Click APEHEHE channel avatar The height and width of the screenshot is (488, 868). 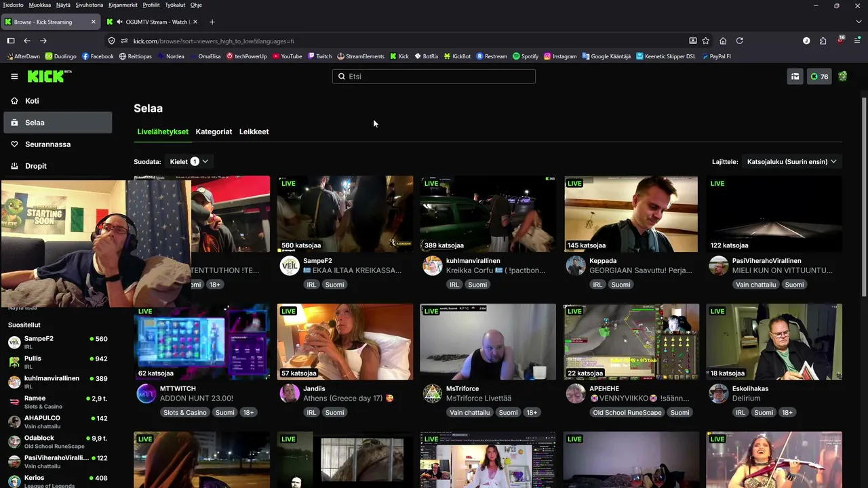point(576,394)
